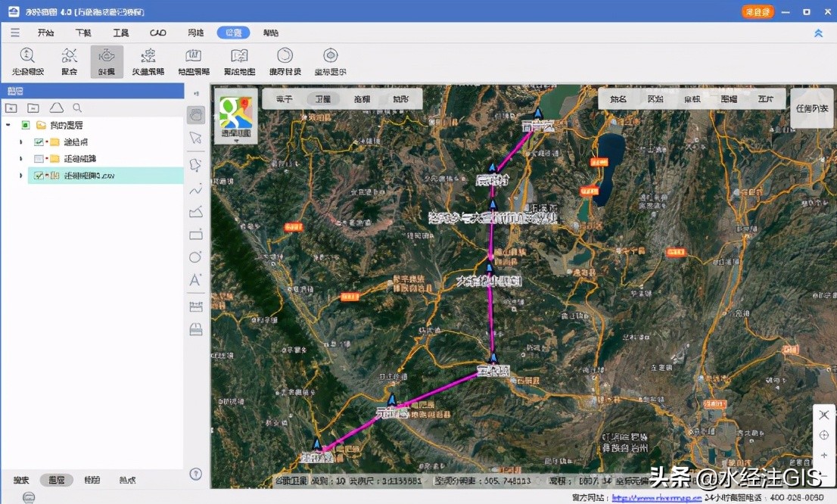Click the second folder icon in the layer panel toolbar
The height and width of the screenshot is (504, 837).
point(33,108)
